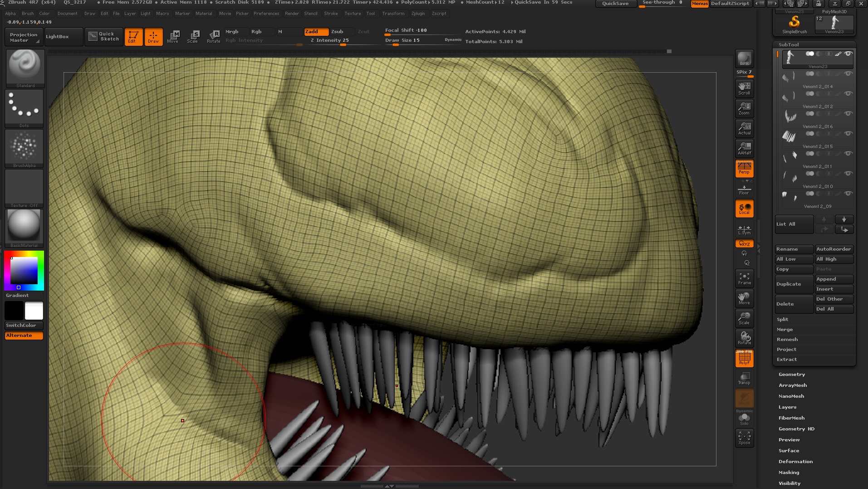The width and height of the screenshot is (868, 489).
Task: Expand the Geometry palette
Action: click(x=792, y=375)
